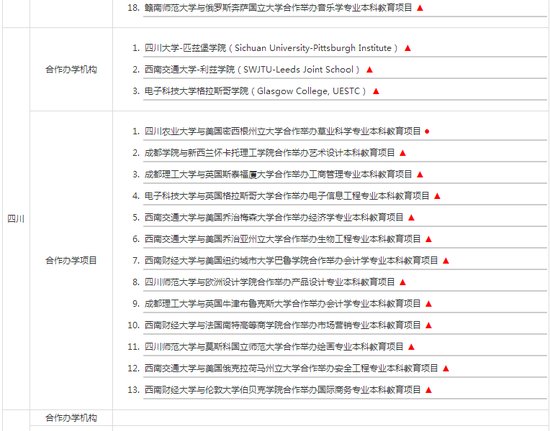Click red triangle after item 18 音乐学 project
Viewport: 550px width, 431px height.
tap(420, 8)
